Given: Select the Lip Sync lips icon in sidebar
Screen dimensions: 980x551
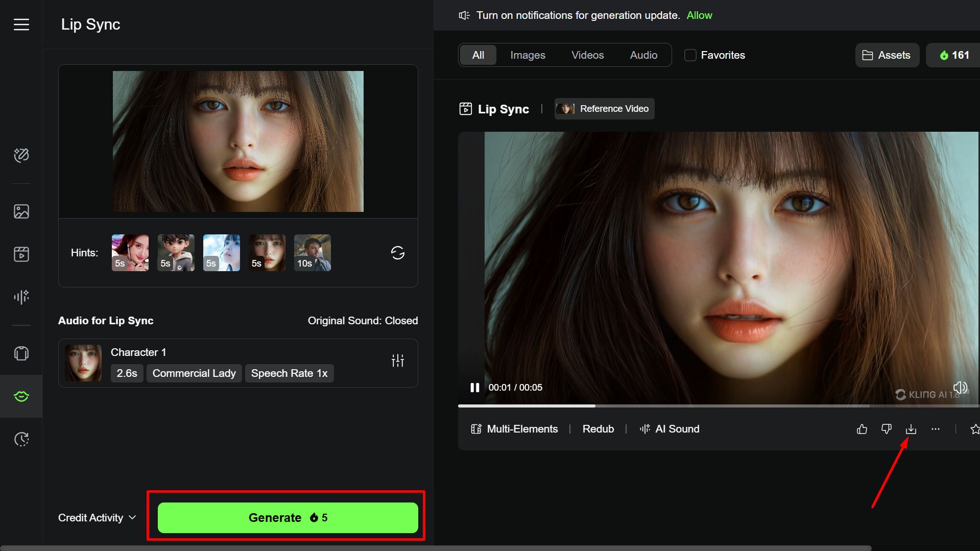Looking at the screenshot, I should pos(21,396).
